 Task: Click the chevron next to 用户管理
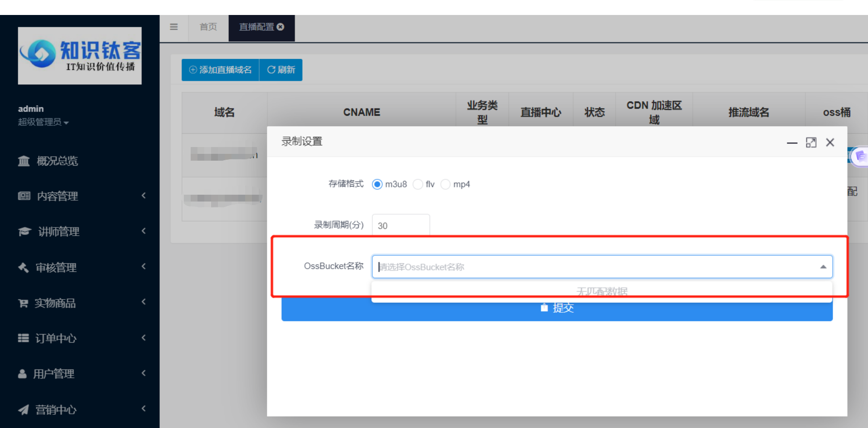[143, 373]
